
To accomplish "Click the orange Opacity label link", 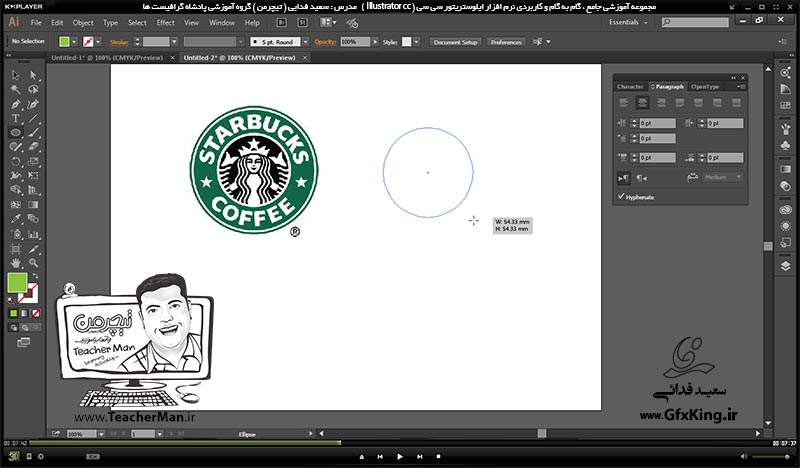I will (324, 42).
